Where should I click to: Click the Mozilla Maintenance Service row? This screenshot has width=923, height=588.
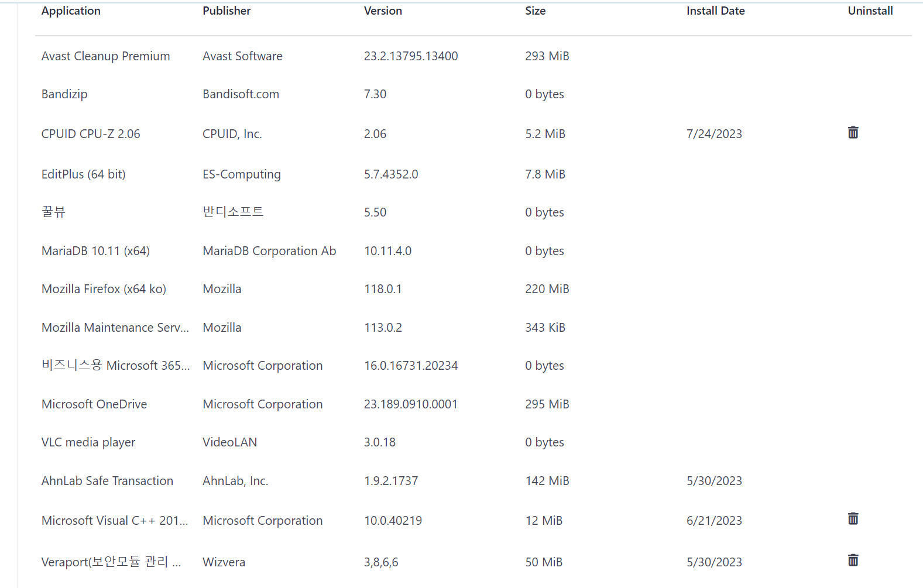click(x=473, y=328)
